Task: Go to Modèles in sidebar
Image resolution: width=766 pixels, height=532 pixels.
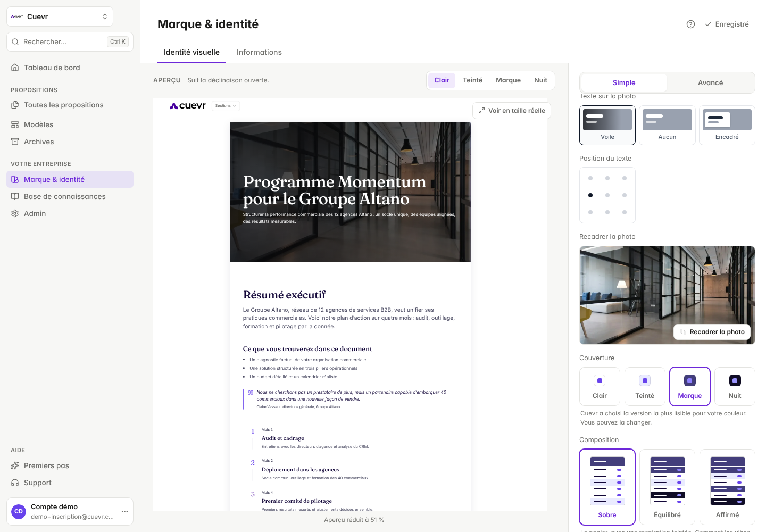Action: coord(70,124)
